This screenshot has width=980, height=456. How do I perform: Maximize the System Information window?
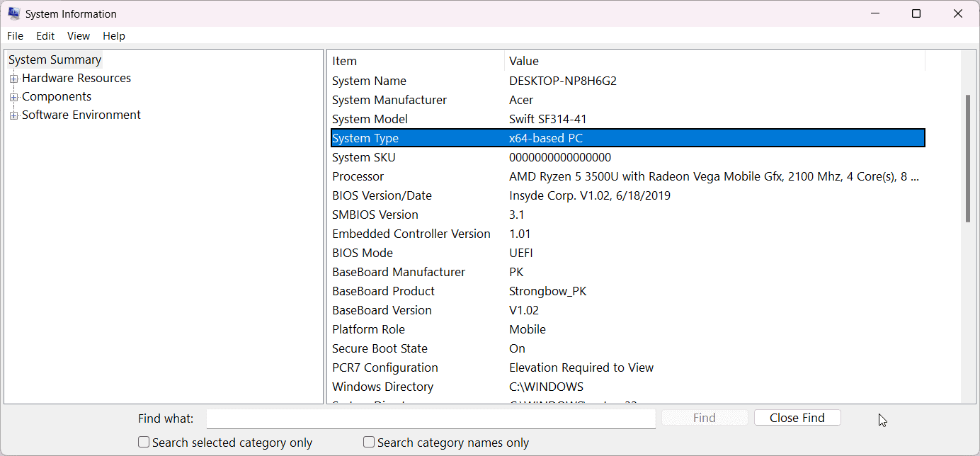(x=916, y=13)
